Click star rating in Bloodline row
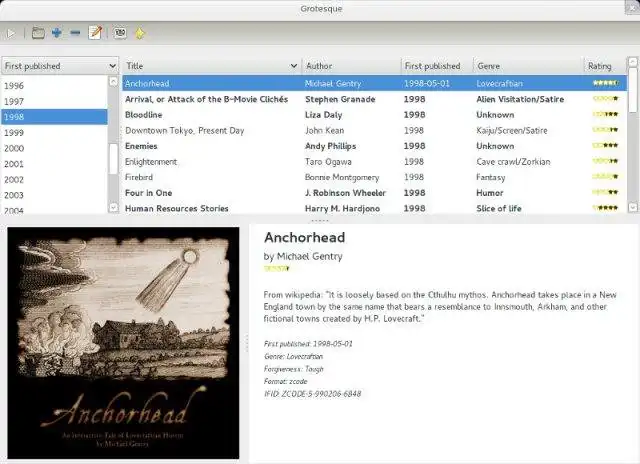 pyautogui.click(x=606, y=114)
